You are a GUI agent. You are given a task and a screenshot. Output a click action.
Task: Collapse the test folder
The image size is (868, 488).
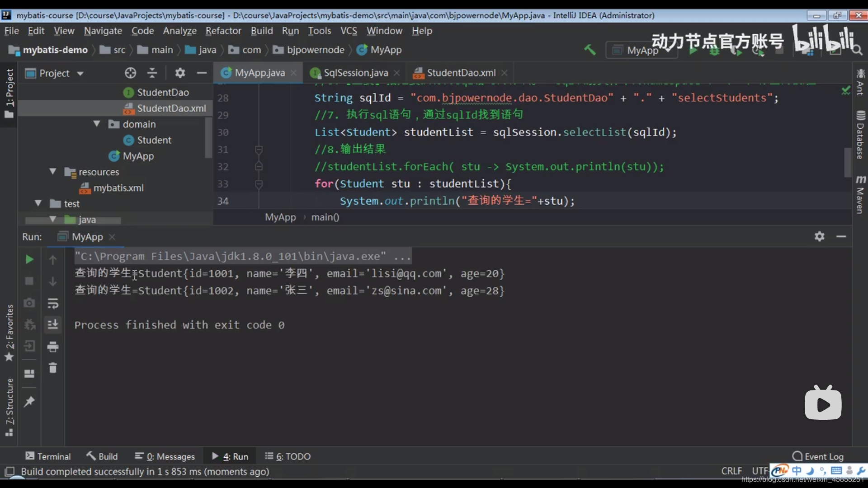click(x=38, y=203)
